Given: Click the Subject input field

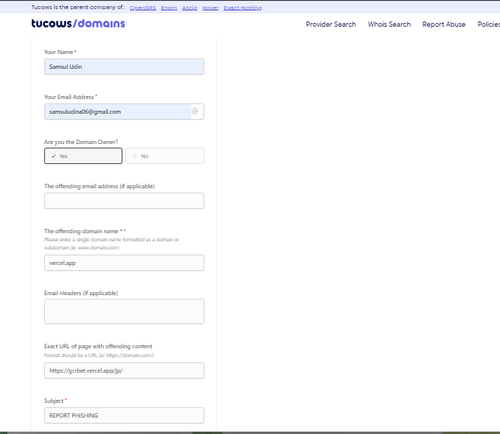Looking at the screenshot, I should [x=124, y=415].
